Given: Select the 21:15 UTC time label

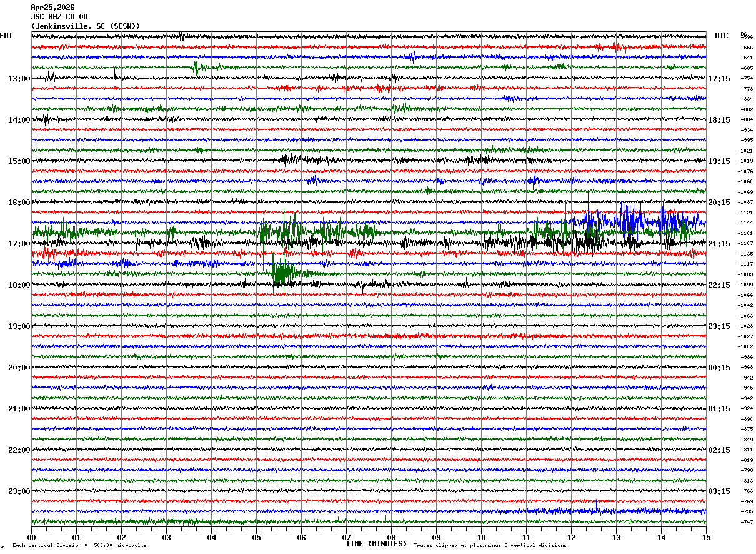Looking at the screenshot, I should (x=719, y=244).
